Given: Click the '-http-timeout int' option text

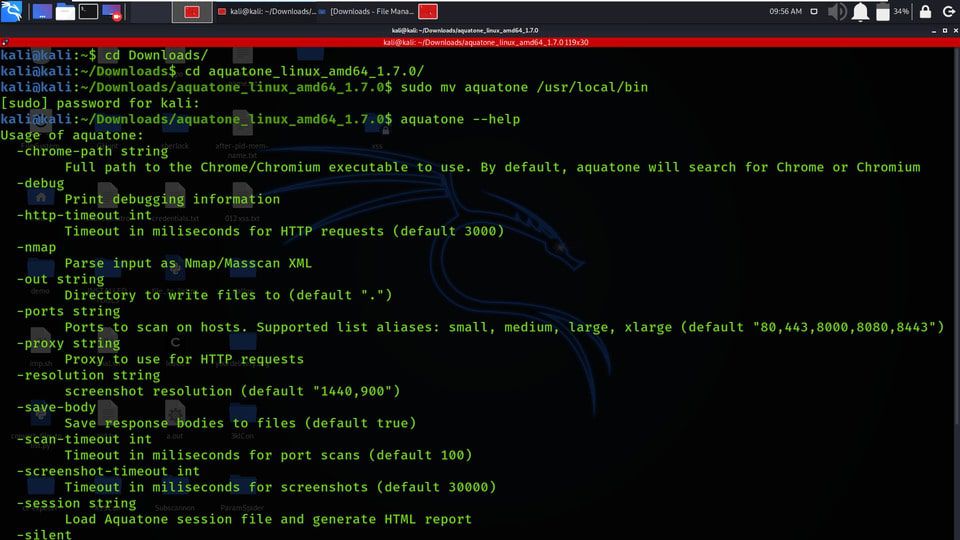Looking at the screenshot, I should tap(84, 215).
